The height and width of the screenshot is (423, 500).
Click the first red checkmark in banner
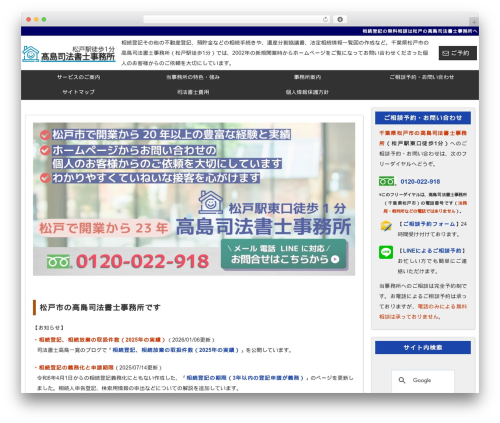coord(45,135)
